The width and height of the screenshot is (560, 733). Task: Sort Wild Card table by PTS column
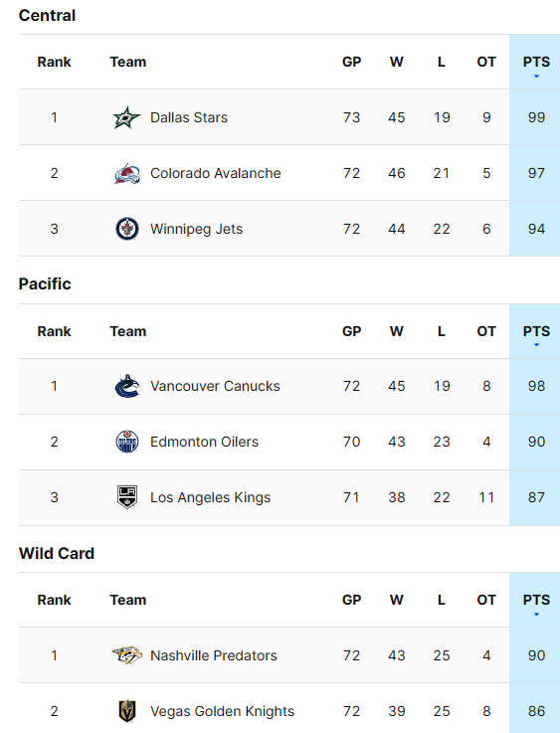coord(536,601)
